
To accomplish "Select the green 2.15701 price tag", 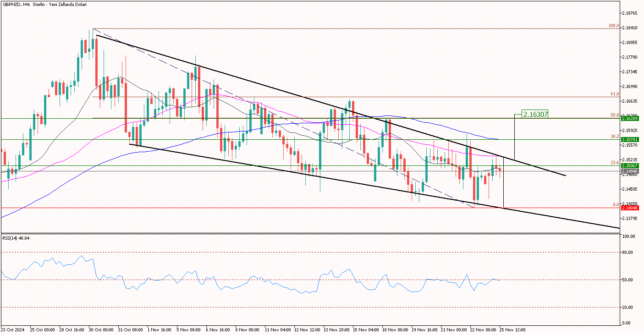I will click(x=631, y=139).
